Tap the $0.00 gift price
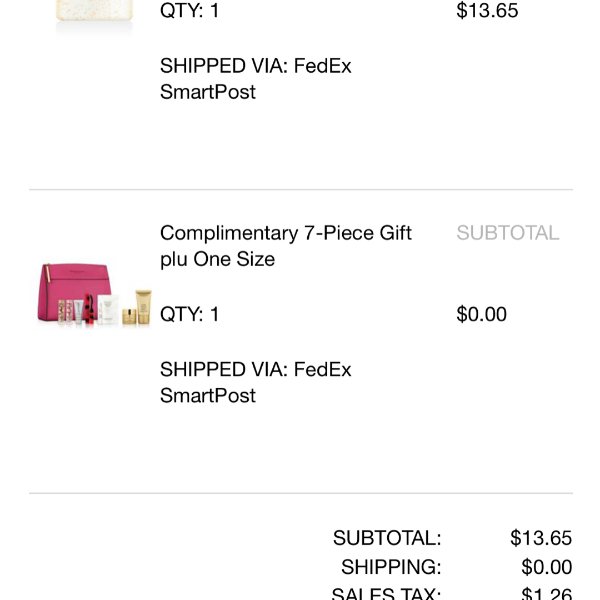Screen dimensions: 600x600 tap(482, 314)
